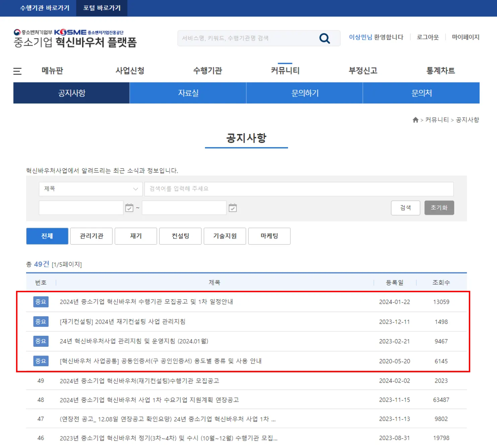Image resolution: width=497 pixels, height=448 pixels.
Task: Open site search with the magnifier icon
Action: (324, 38)
